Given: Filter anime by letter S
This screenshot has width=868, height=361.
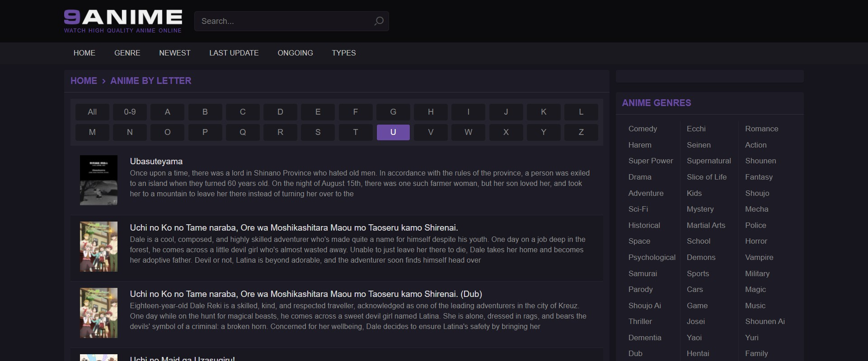Looking at the screenshot, I should (318, 132).
